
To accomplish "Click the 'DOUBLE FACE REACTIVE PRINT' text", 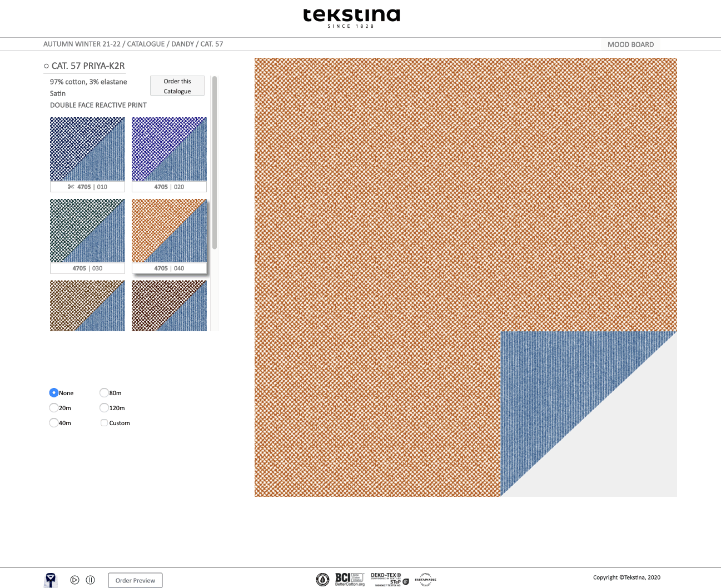I will pyautogui.click(x=98, y=105).
